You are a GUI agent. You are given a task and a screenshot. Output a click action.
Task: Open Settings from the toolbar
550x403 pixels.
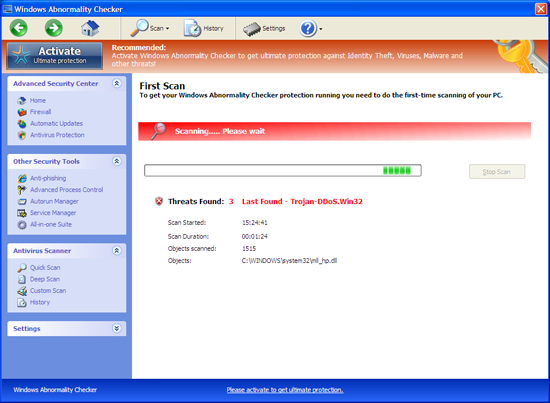[x=264, y=28]
